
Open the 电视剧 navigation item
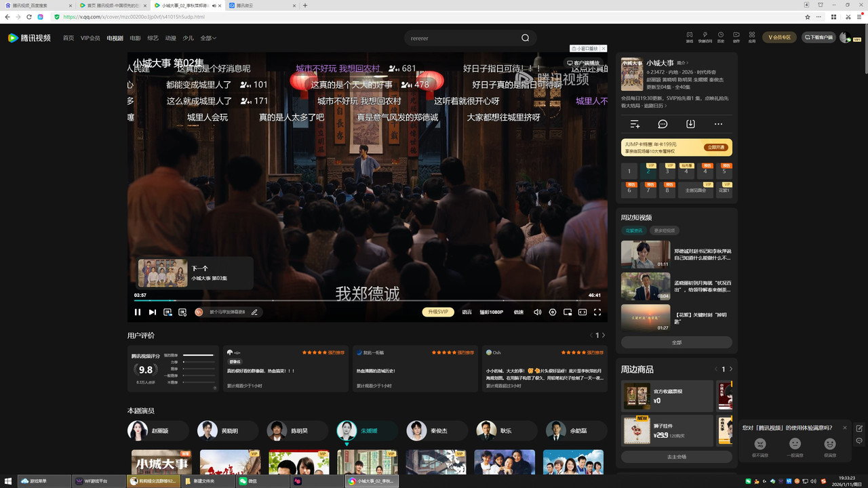point(115,38)
